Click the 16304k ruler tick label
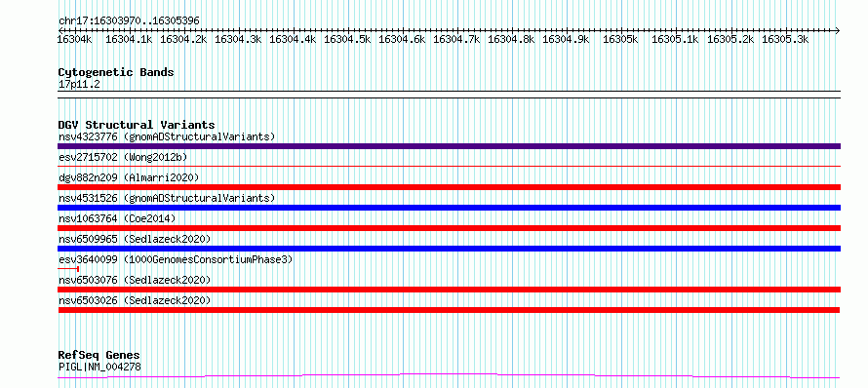868x388 pixels. point(75,39)
